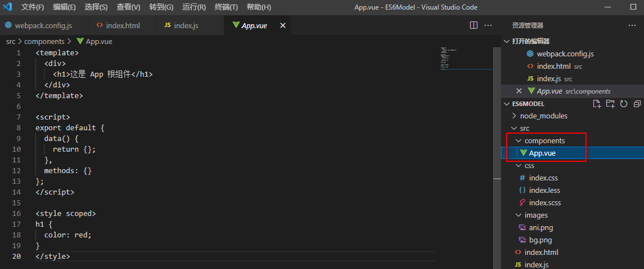The height and width of the screenshot is (269, 644).
Task: Switch to the index.html editor tab
Action: (122, 25)
